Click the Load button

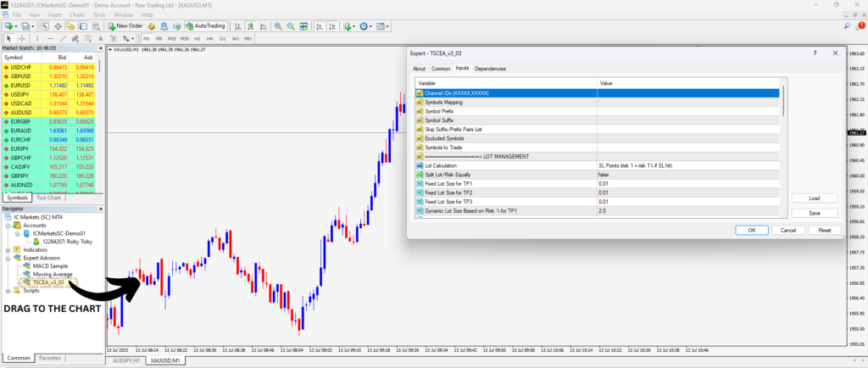(x=815, y=198)
